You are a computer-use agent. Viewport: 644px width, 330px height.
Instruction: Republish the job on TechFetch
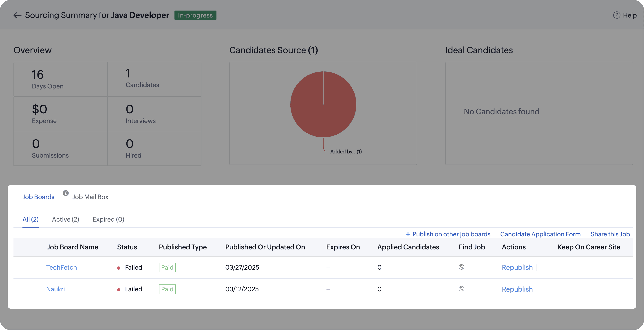coord(517,267)
